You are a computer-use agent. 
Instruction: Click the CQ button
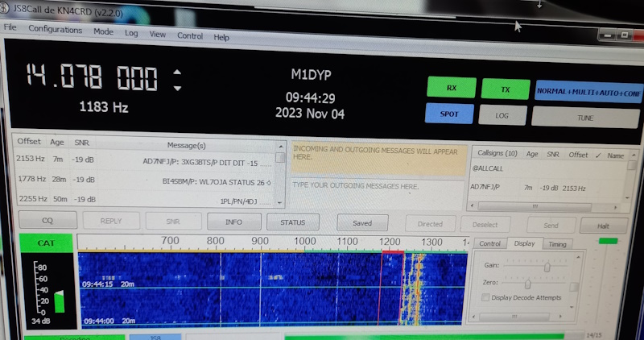(x=47, y=221)
